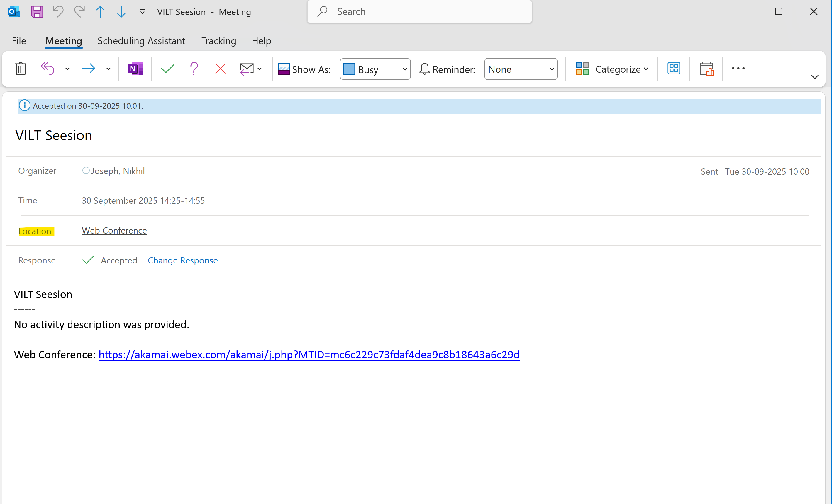The image size is (832, 504).
Task: Switch to the Scheduling Assistant tab
Action: (141, 41)
